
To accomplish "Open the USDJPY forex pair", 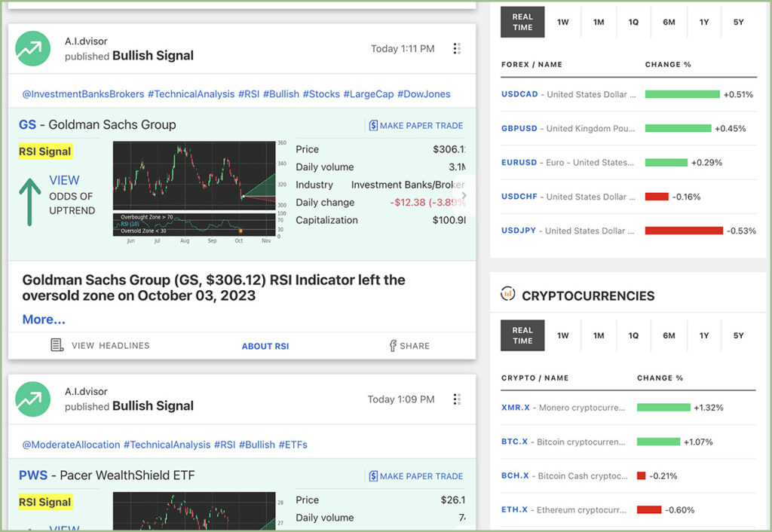I will tap(519, 231).
